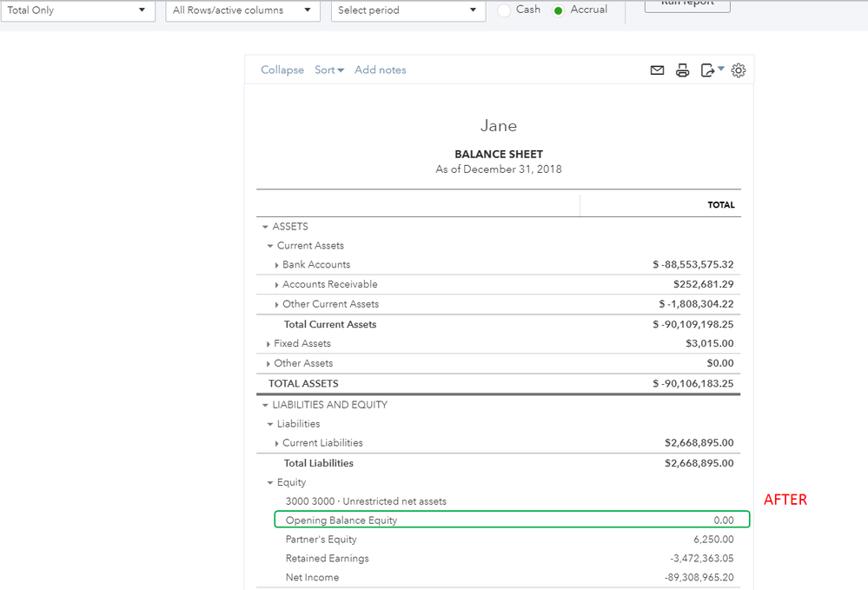Print the Balance Sheet report
Screen dimensions: 868x590
point(683,70)
